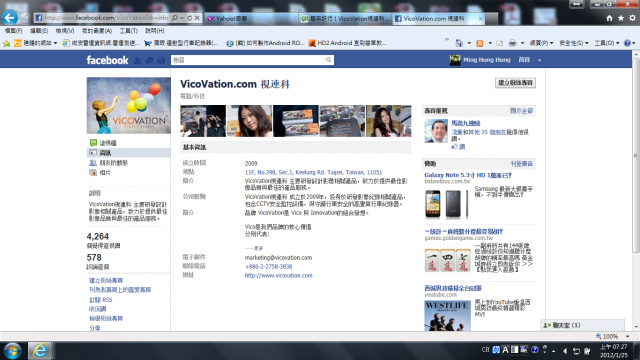Open the http://www.vicovation.com website link
640x360 pixels.
pos(278,276)
